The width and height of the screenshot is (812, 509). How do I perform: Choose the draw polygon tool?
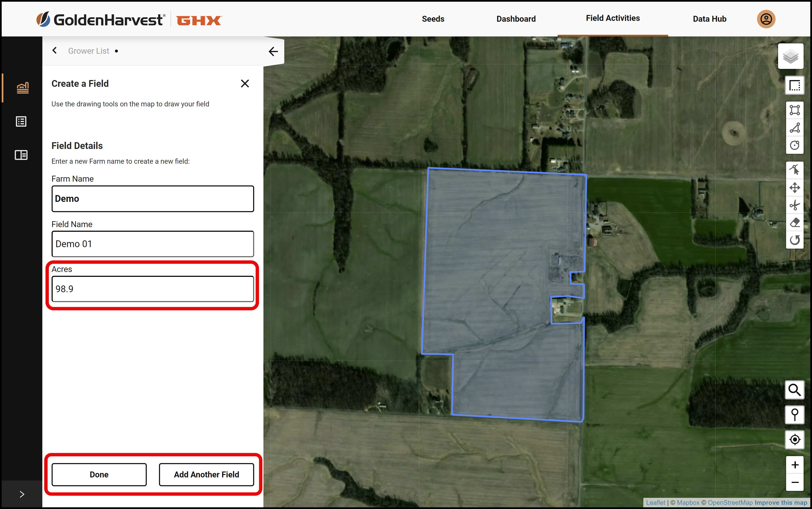(795, 128)
